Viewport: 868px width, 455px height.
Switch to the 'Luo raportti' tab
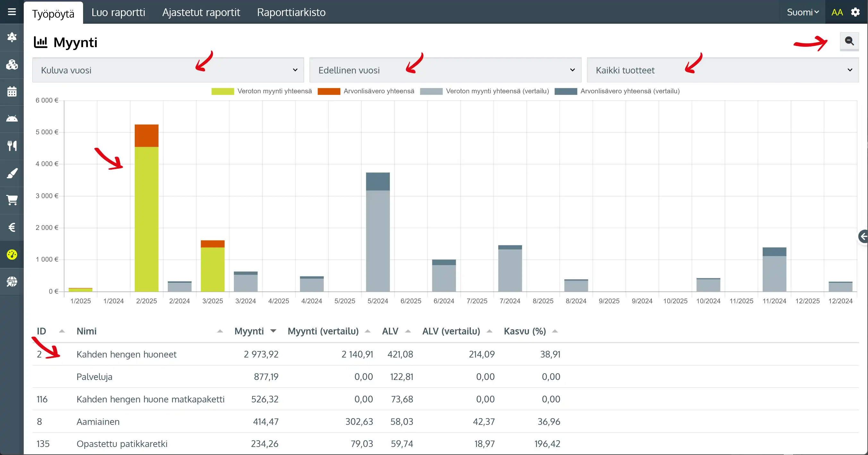click(118, 13)
